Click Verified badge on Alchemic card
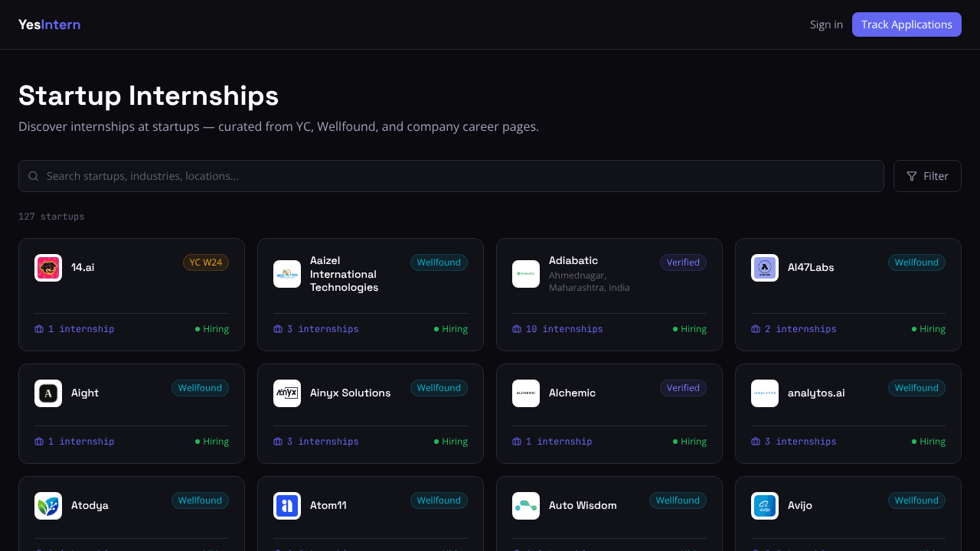 coord(683,388)
